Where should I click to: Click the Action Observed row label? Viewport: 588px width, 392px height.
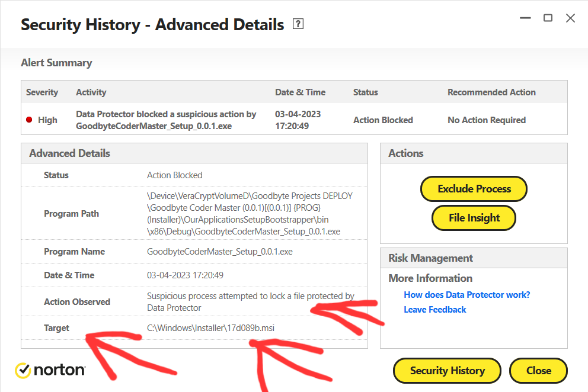coord(77,302)
